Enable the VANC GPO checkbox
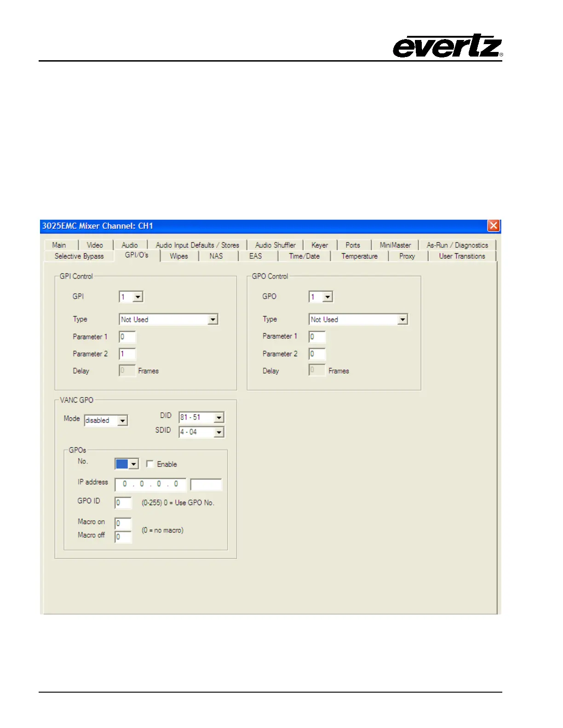This screenshot has width=563, height=728. 150,464
